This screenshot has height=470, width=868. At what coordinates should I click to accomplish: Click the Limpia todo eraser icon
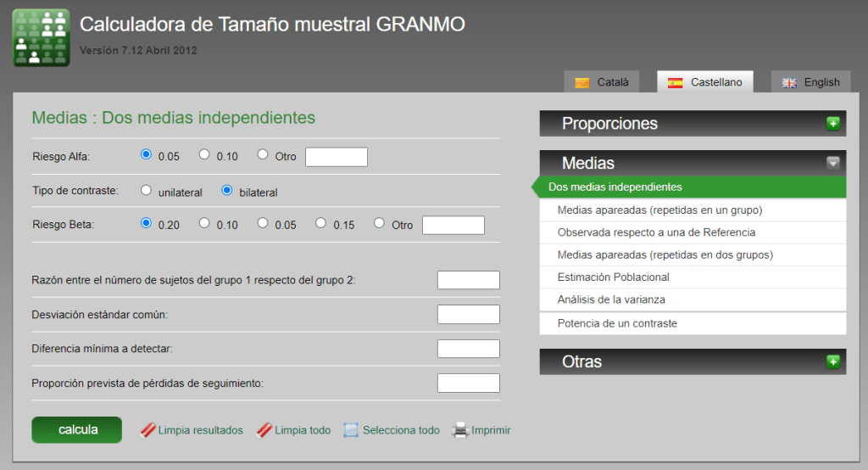coord(264,430)
